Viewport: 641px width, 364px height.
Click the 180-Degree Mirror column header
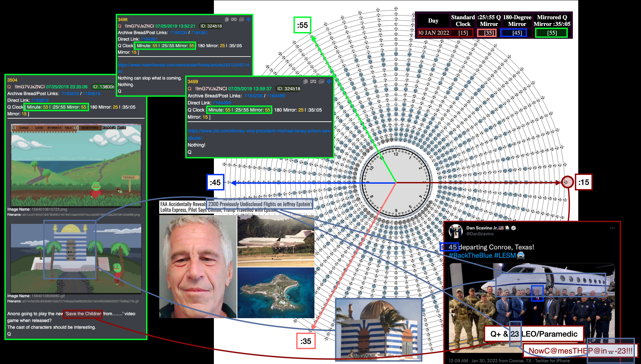(x=517, y=21)
